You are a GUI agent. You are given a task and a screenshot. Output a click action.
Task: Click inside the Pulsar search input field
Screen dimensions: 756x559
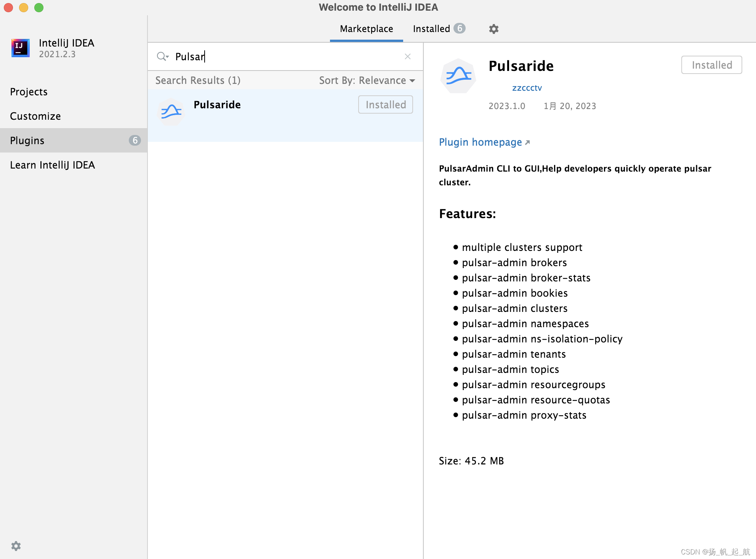pos(267,56)
